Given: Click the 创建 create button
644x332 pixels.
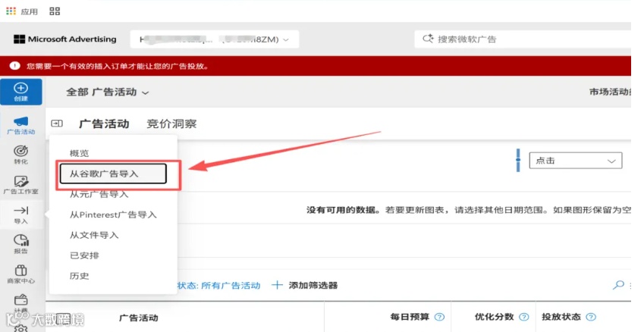Looking at the screenshot, I should tap(21, 92).
